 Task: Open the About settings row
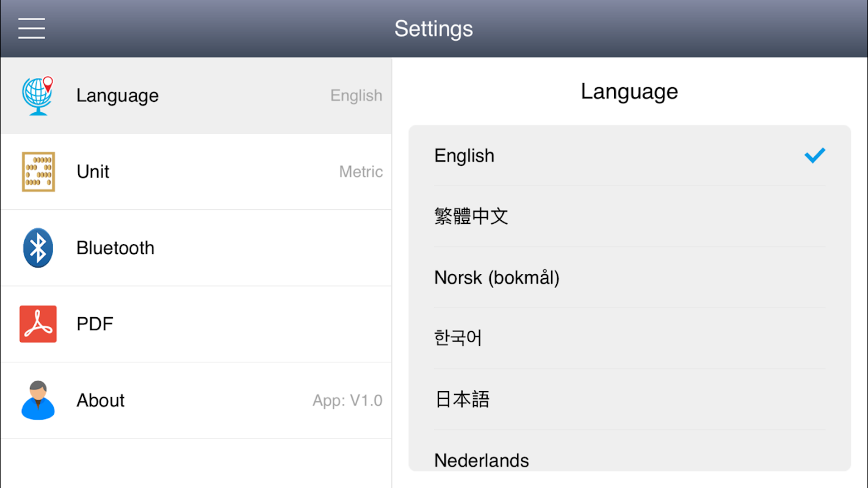click(x=195, y=400)
